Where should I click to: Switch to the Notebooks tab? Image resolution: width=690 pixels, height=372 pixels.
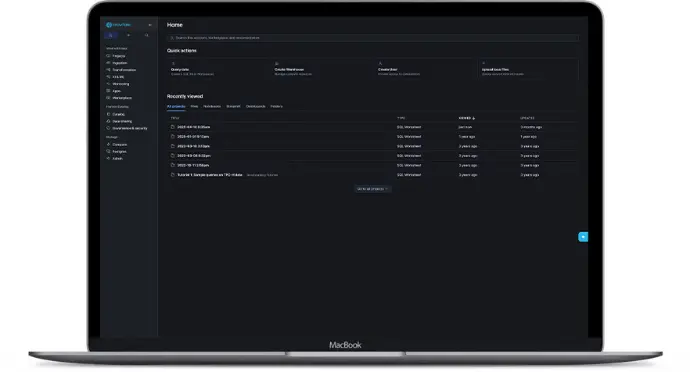tap(212, 107)
